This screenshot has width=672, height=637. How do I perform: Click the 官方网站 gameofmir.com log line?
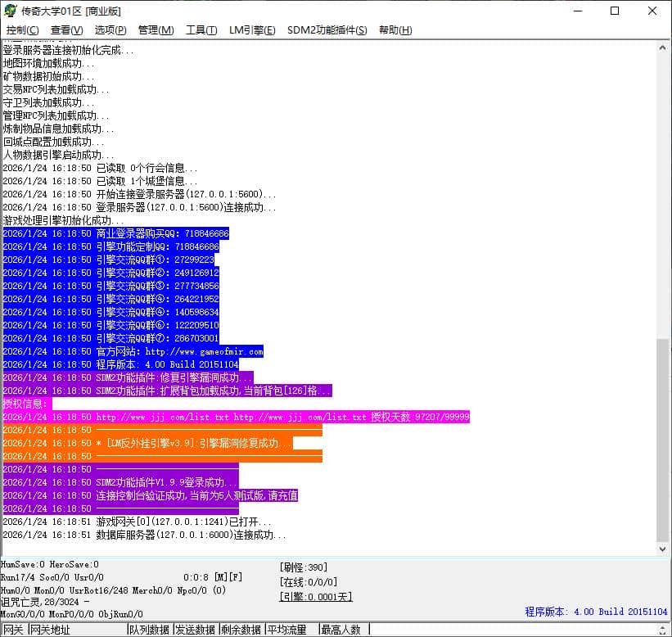pyautogui.click(x=133, y=352)
